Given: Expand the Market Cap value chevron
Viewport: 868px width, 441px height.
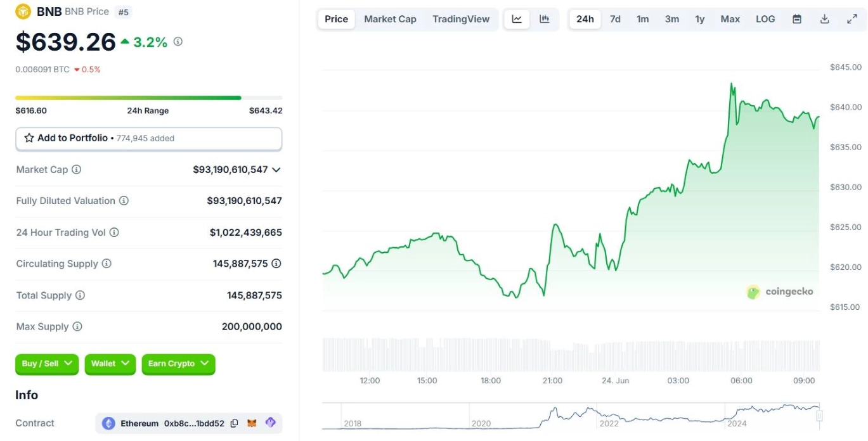Looking at the screenshot, I should point(276,170).
